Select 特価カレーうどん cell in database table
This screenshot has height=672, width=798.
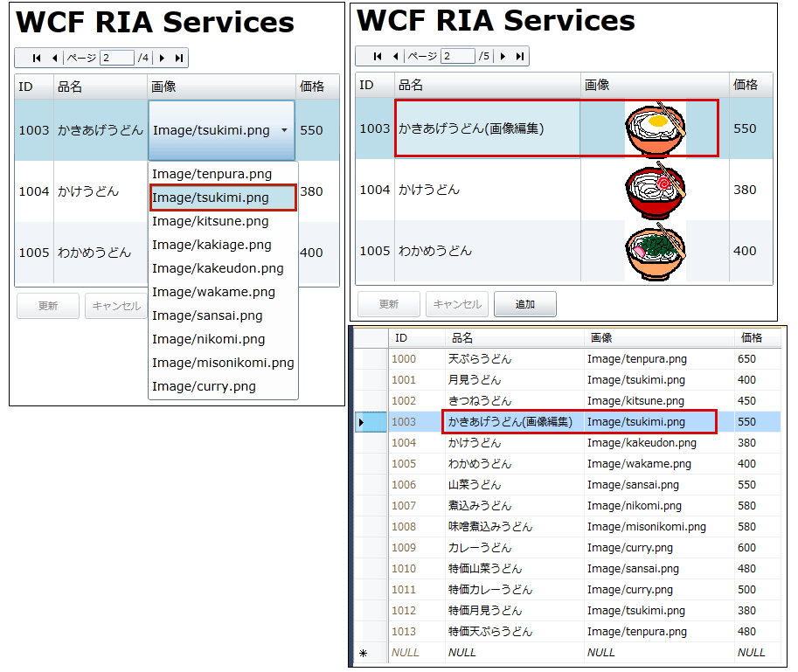coord(514,590)
